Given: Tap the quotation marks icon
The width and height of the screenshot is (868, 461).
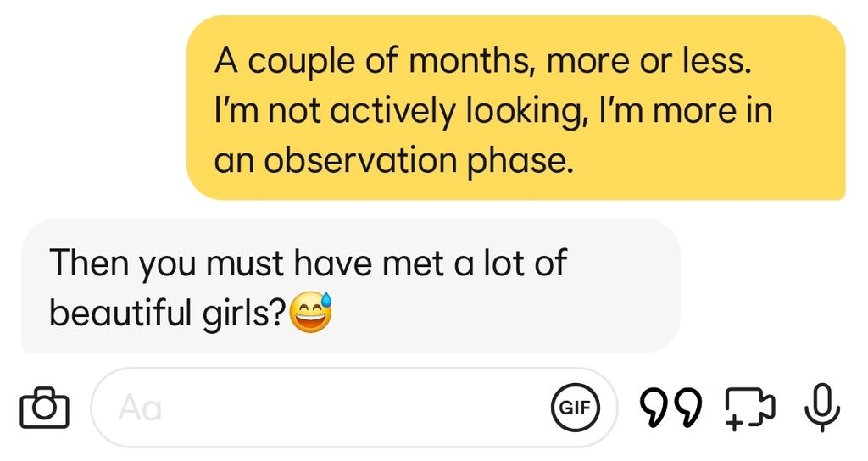Looking at the screenshot, I should (x=671, y=408).
